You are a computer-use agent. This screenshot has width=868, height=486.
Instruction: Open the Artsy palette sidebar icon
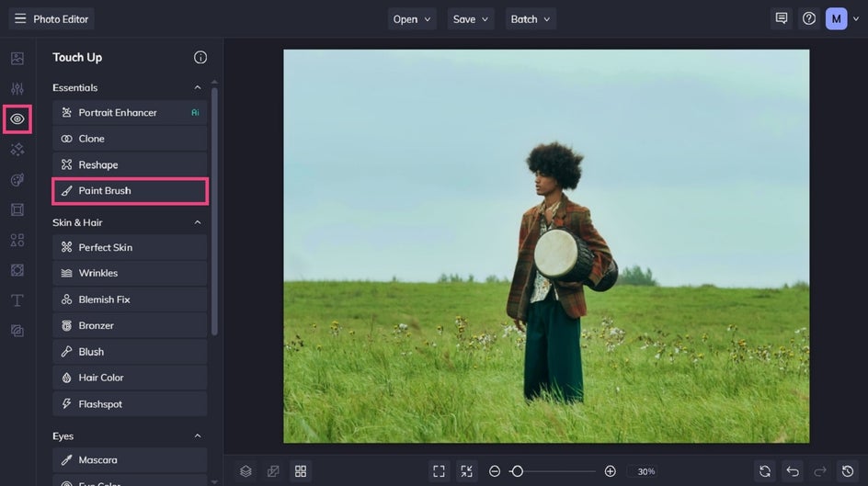point(17,180)
